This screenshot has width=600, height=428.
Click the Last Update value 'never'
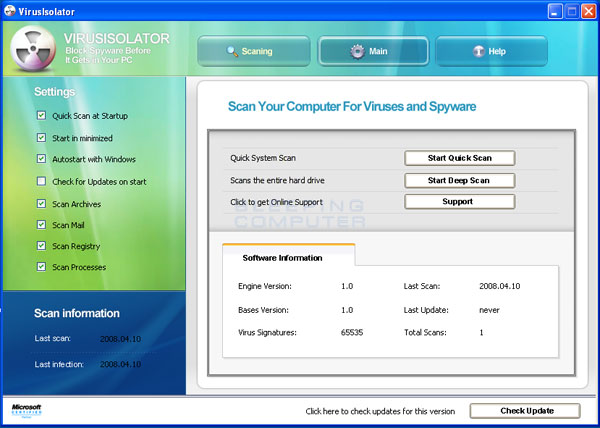click(x=489, y=310)
